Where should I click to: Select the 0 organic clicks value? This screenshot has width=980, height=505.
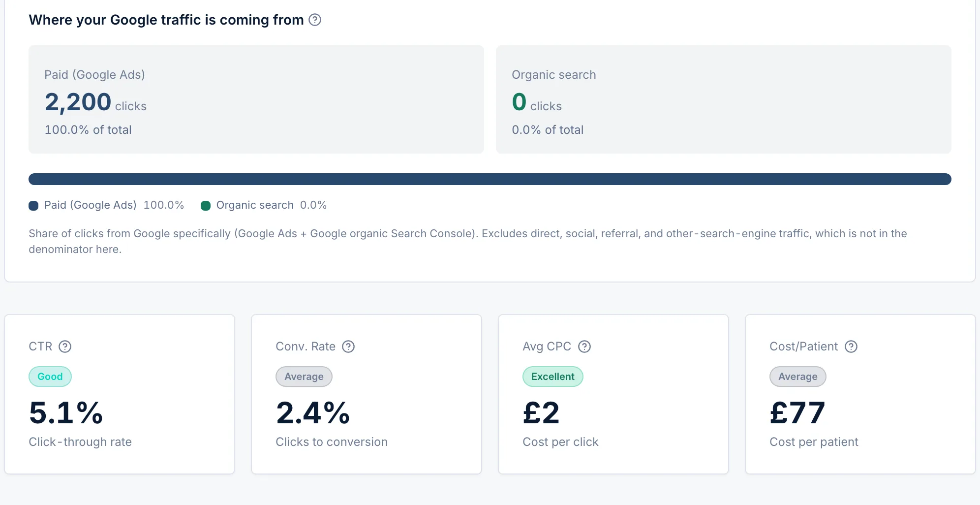pos(519,102)
